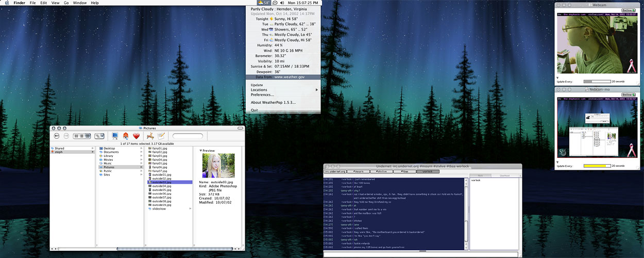The height and width of the screenshot is (258, 644).
Task: Open the Finder arrange-by dropdown
Action: pyautogui.click(x=99, y=136)
